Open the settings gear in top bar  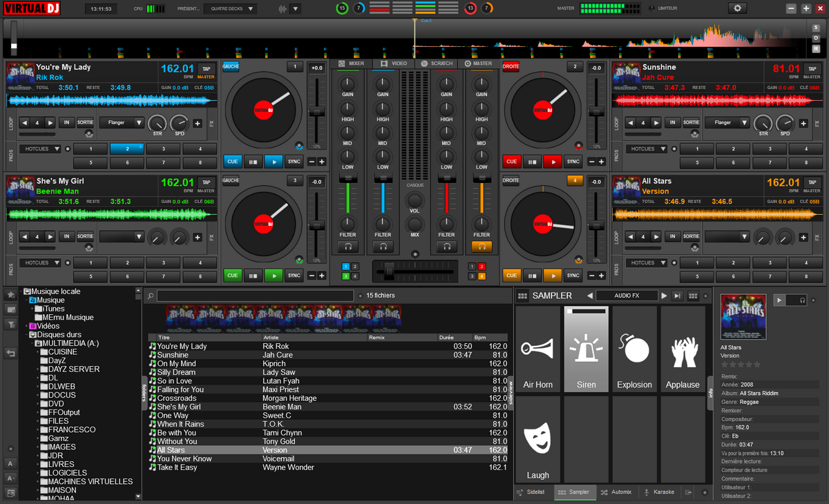point(738,8)
